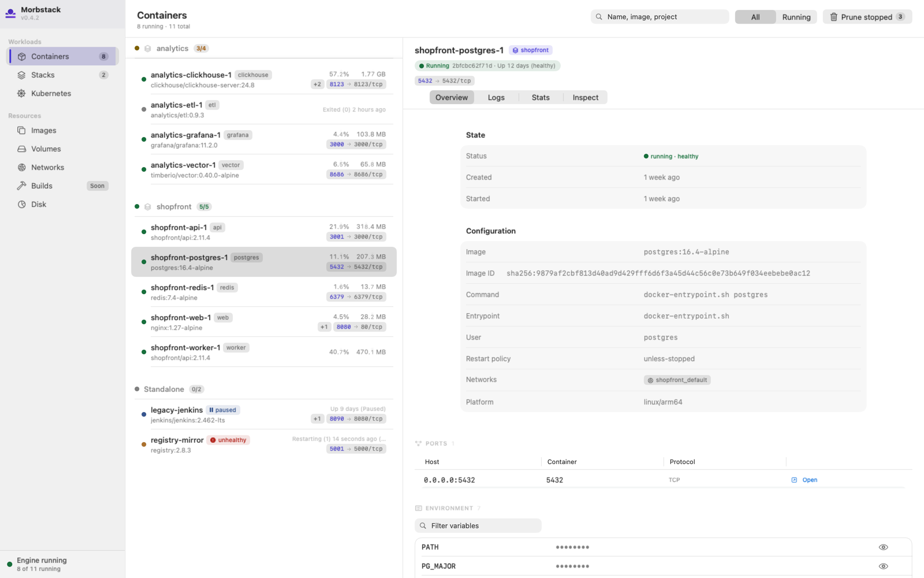Viewport: 924px width, 578px height.
Task: Expand the +1 extra port for shopfront-web-1
Action: pos(324,327)
